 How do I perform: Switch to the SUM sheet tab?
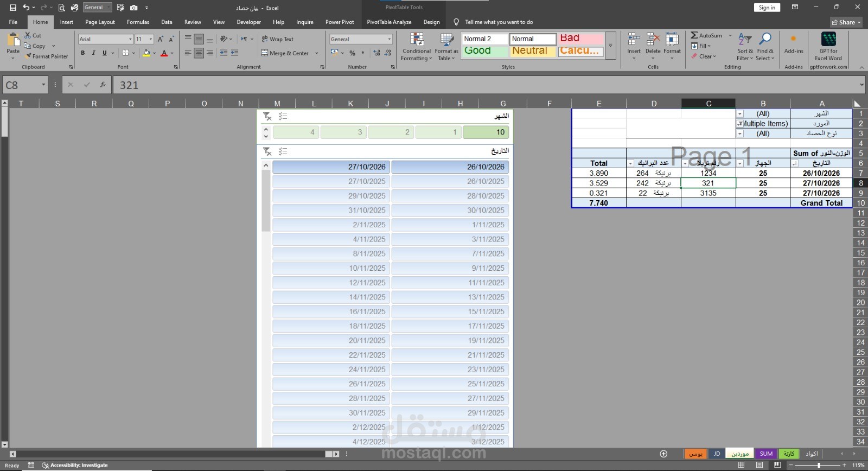tap(766, 454)
